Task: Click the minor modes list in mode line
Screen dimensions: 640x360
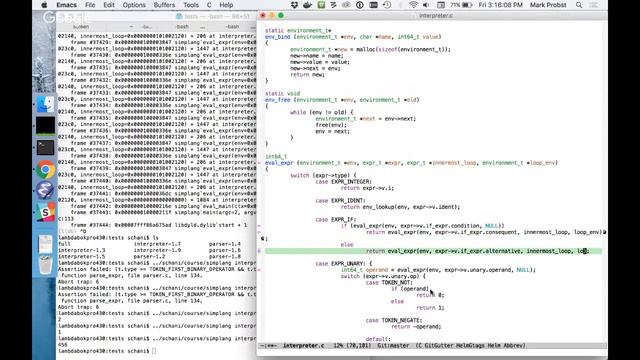Action: (471, 345)
